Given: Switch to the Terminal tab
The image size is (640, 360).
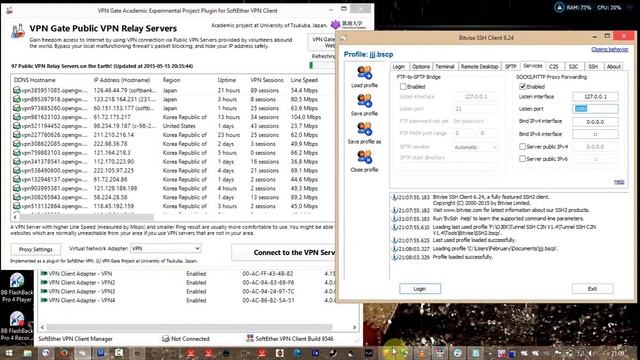Looking at the screenshot, I should click(x=445, y=67).
